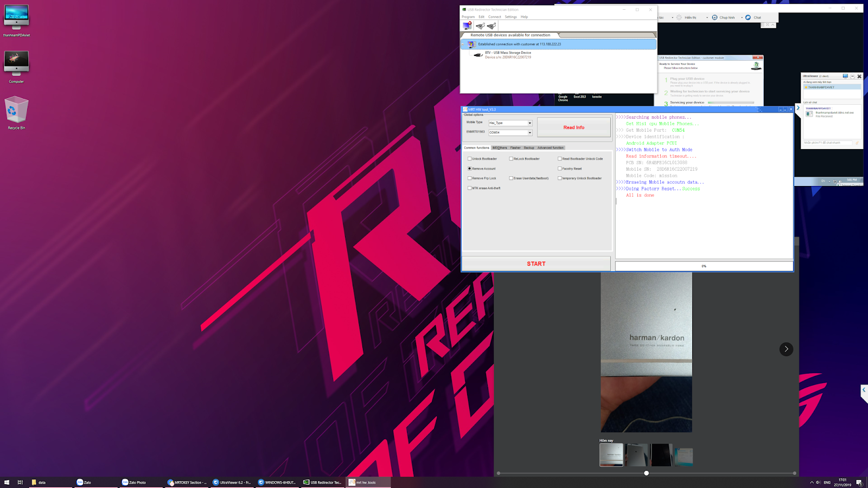Click the UltraViewer Chat icon
The image size is (868, 488).
(748, 17)
